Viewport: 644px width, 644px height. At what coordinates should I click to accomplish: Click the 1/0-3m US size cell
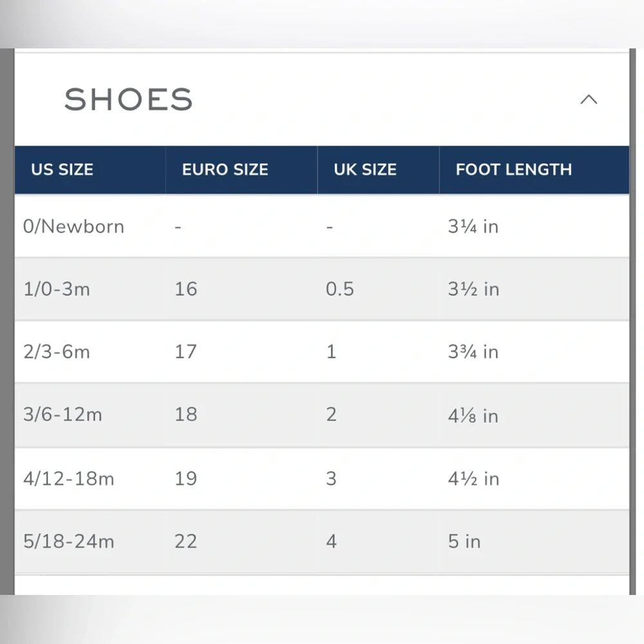click(57, 289)
